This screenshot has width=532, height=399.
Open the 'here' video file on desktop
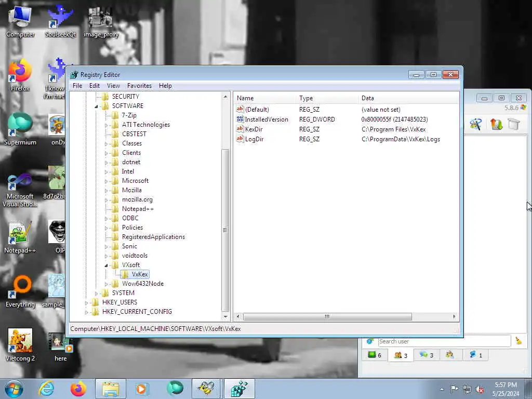60,347
